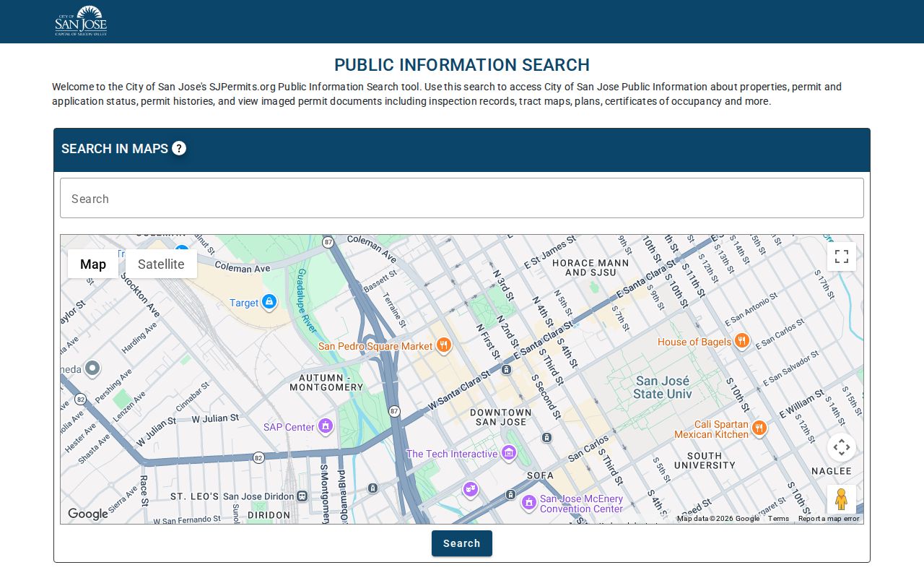This screenshot has height=578, width=924.
Task: Click the San Jose McEnery Convention Center marker
Action: point(529,502)
